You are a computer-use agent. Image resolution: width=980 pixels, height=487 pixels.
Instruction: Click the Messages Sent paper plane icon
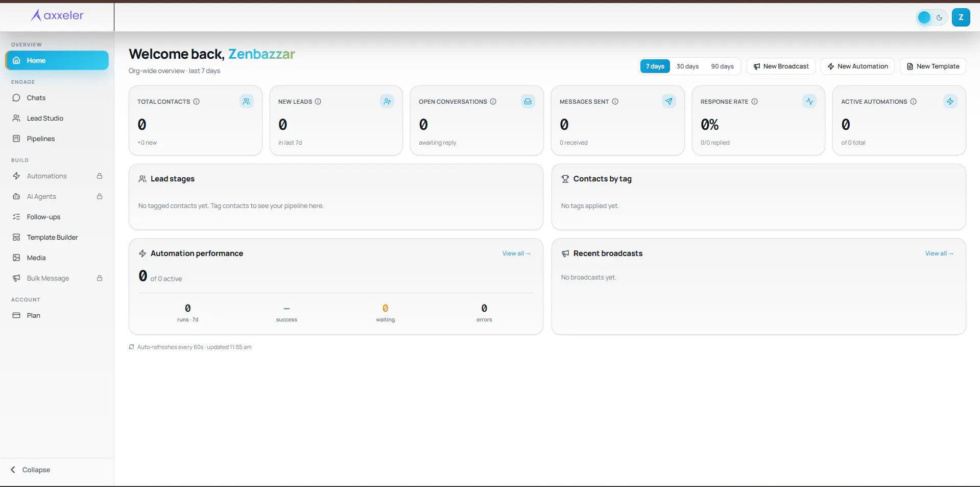[669, 101]
